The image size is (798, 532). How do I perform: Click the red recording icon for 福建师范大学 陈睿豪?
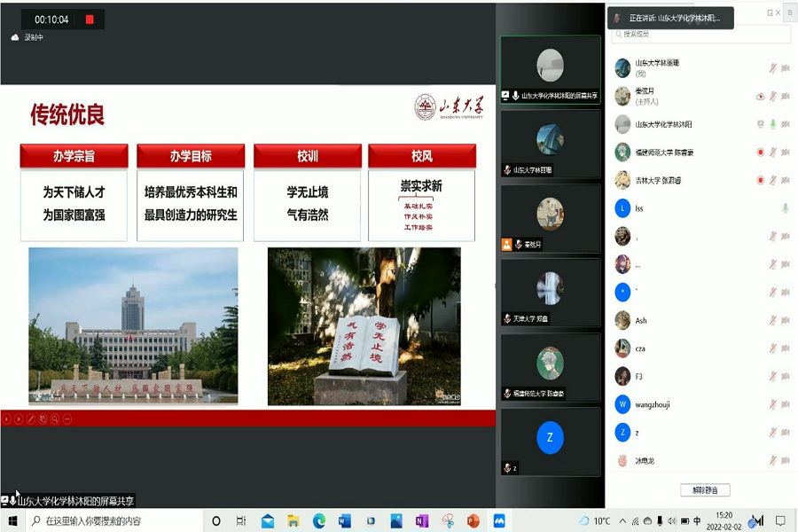coord(761,152)
